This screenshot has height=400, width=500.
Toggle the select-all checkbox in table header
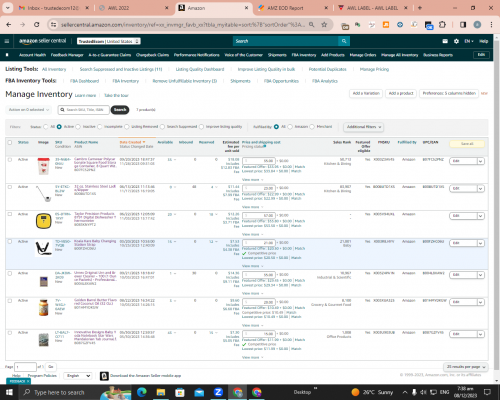coord(10,142)
